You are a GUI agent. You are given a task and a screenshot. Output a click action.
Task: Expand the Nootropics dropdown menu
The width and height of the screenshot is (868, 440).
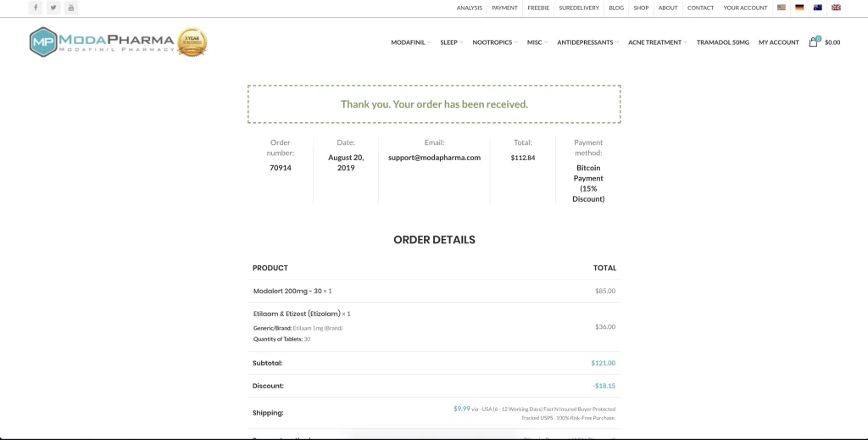(x=494, y=42)
